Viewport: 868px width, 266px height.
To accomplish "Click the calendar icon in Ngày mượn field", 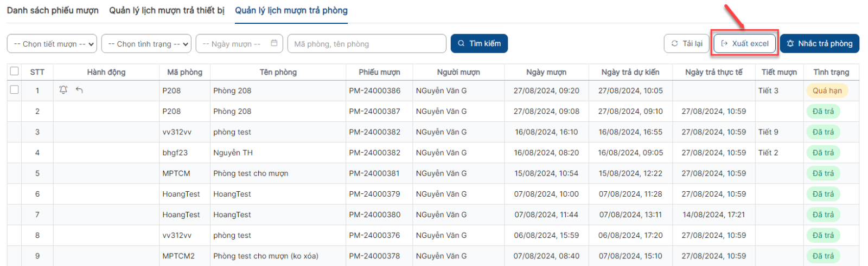I will 274,43.
